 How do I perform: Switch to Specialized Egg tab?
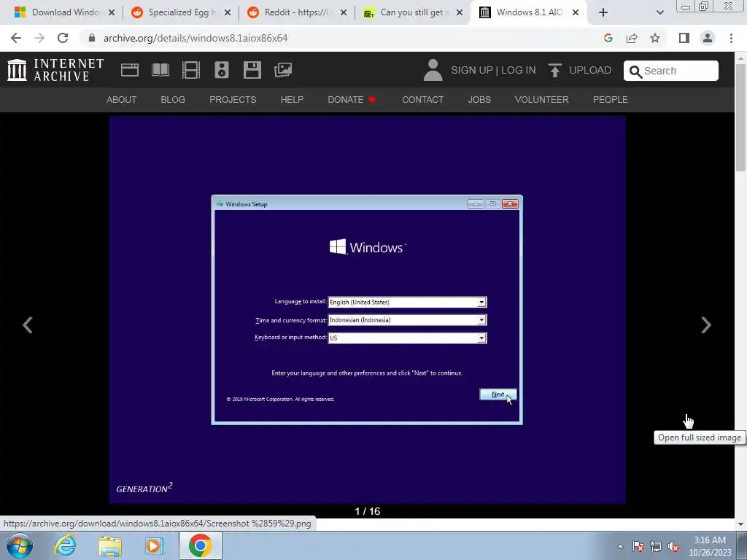pyautogui.click(x=181, y=12)
